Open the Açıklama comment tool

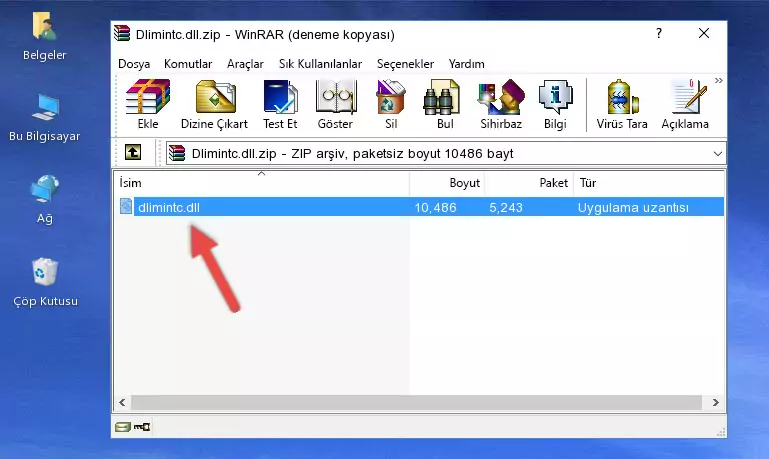(685, 104)
